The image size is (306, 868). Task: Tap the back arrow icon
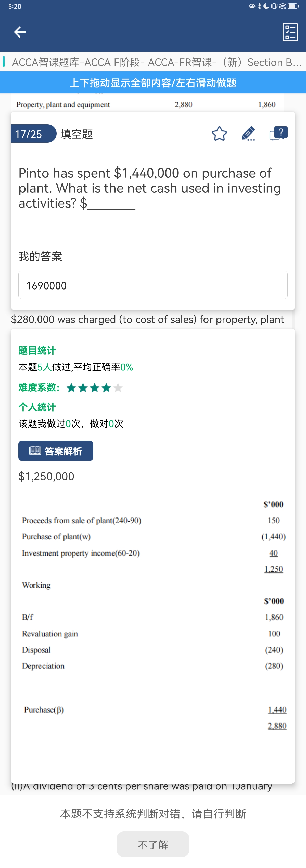coord(20,32)
